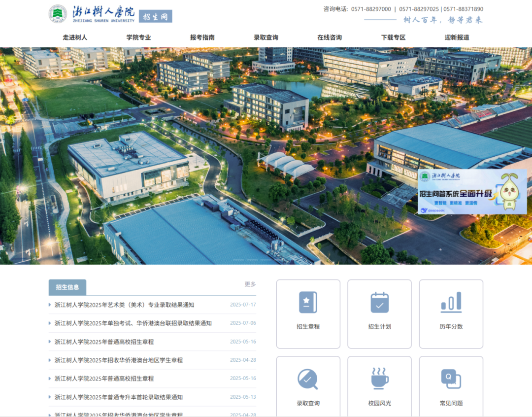
Task: Click the 招生章程 card label
Action: pos(308,327)
